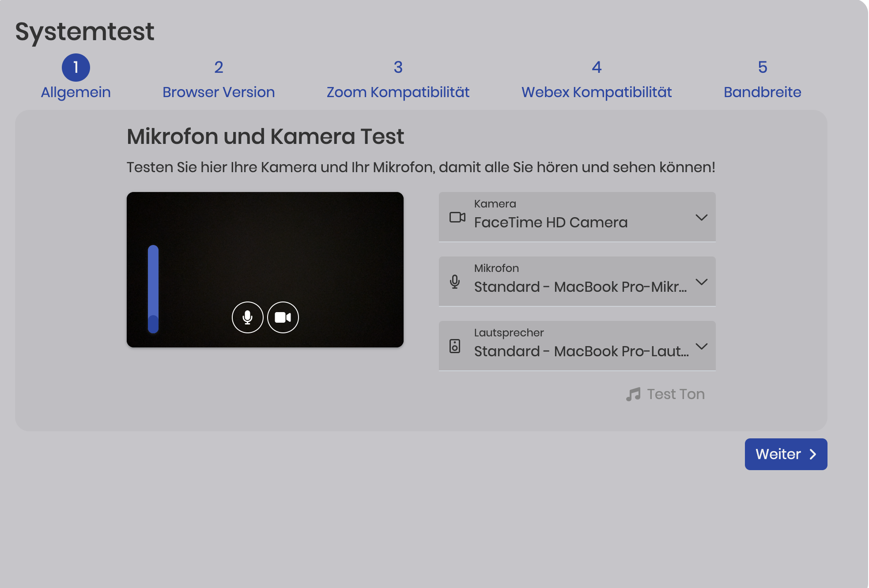Image resolution: width=869 pixels, height=588 pixels.
Task: Click the Mikrofon und Kamera Test heading
Action: pyautogui.click(x=265, y=136)
